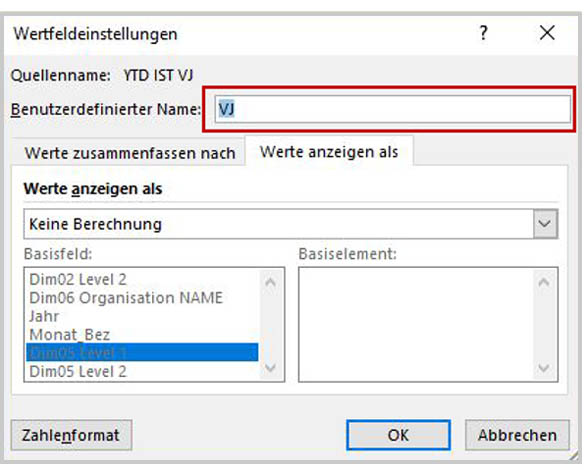Open the Zahlenformat button
587x470 pixels.
pos(71,435)
